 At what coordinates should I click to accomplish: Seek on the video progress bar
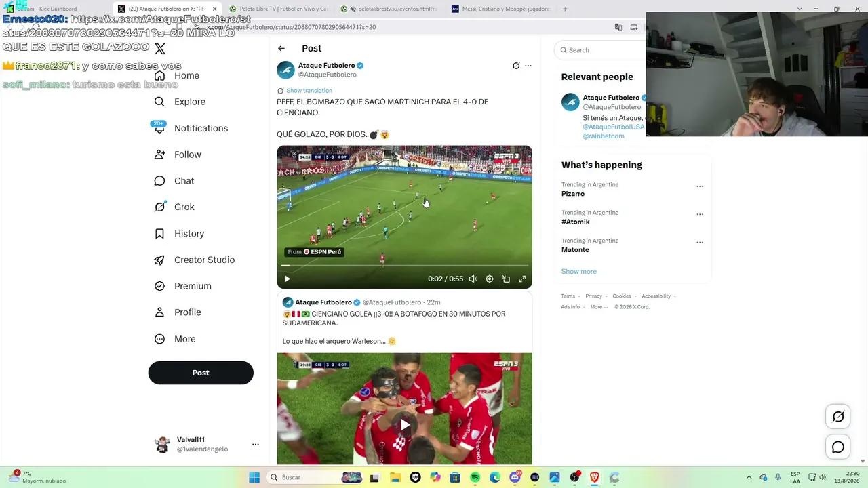click(404, 265)
